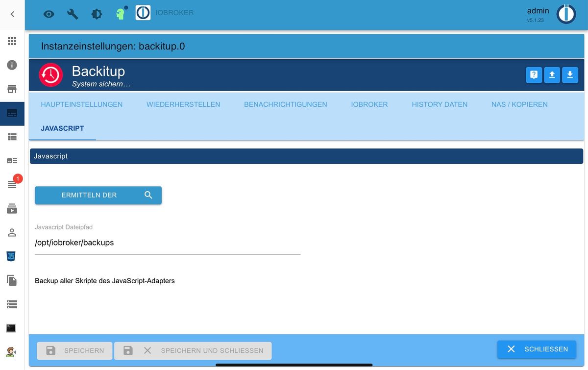This screenshot has width=588, height=370.
Task: Click 'Instanzeinstellungen: backitup.0' title
Action: pos(113,47)
